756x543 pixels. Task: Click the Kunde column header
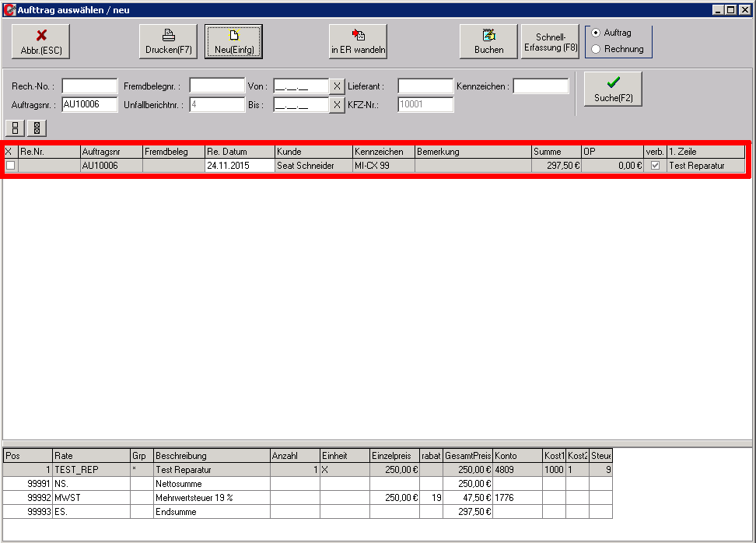point(313,152)
